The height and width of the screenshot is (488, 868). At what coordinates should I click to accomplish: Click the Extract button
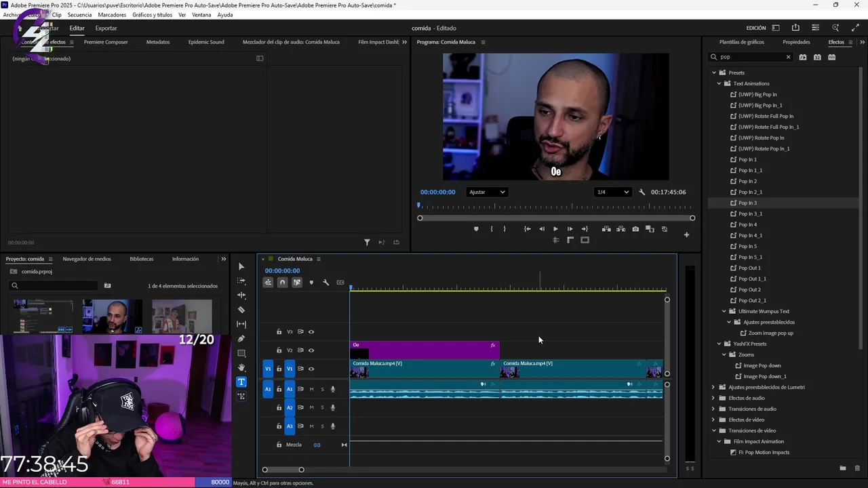click(620, 229)
